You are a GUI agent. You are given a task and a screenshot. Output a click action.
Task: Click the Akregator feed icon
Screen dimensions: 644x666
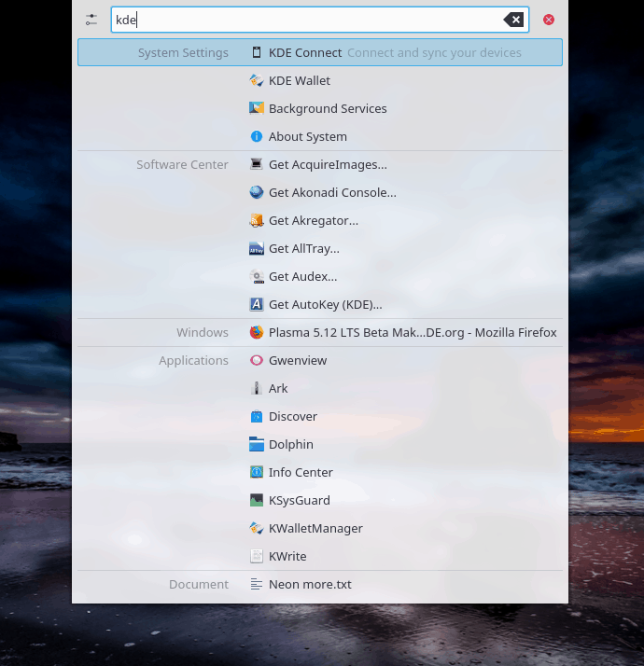click(257, 220)
